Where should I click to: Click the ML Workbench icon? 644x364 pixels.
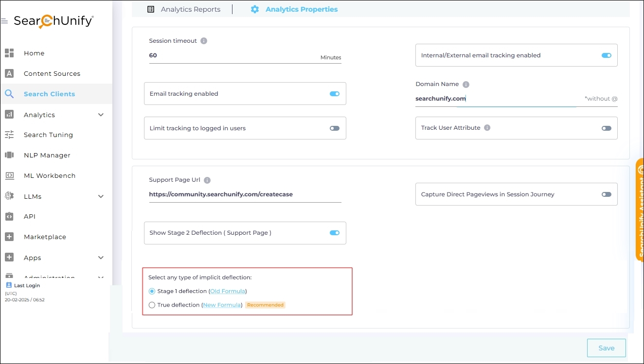point(9,175)
